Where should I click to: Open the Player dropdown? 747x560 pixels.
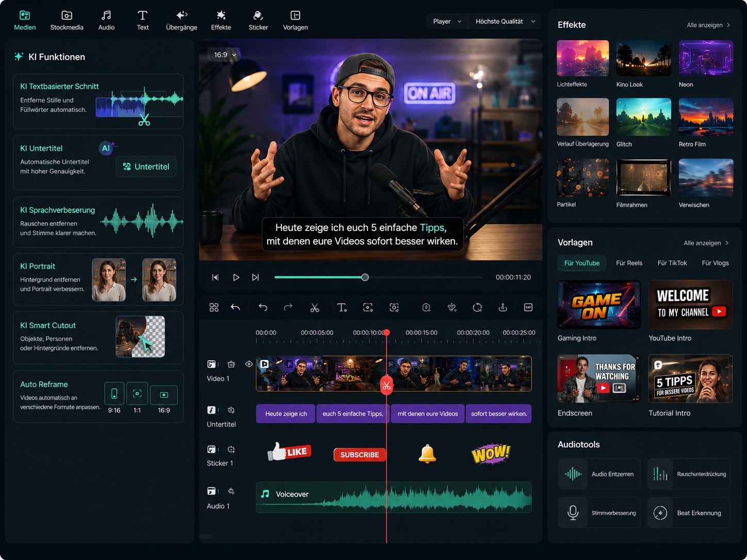(x=447, y=21)
